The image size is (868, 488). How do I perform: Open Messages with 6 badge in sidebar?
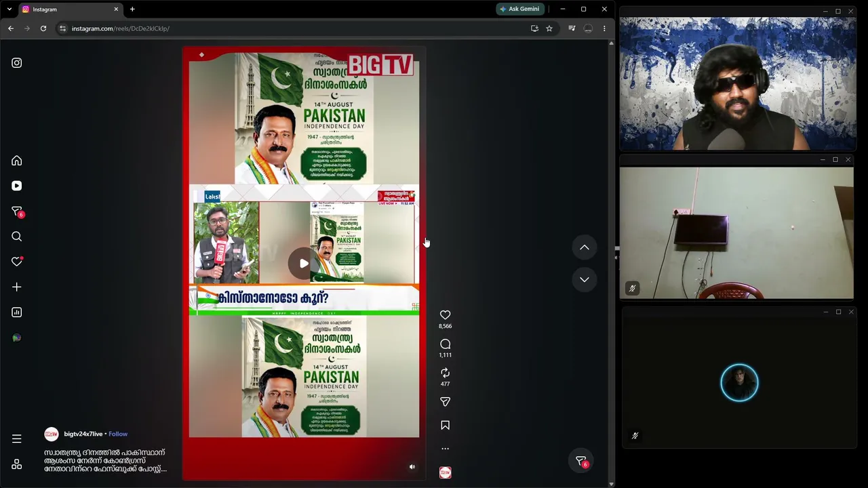coord(18,211)
